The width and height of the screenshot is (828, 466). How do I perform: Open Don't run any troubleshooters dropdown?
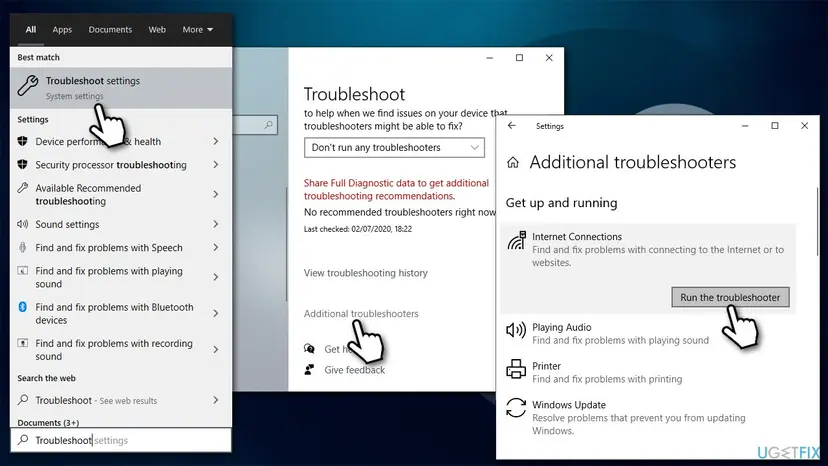coord(394,147)
